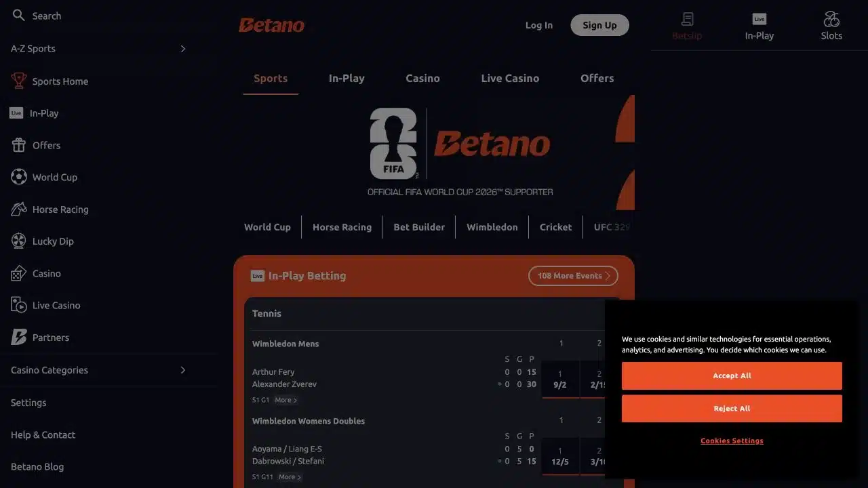Viewport: 868px width, 488px height.
Task: Expand More markets for Aoyama / Liang match
Action: point(290,477)
